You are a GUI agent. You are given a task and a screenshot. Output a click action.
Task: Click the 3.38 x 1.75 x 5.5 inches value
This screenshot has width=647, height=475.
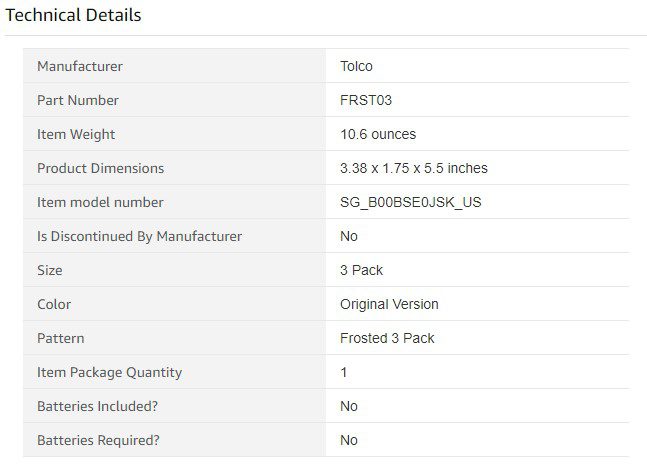(x=413, y=168)
